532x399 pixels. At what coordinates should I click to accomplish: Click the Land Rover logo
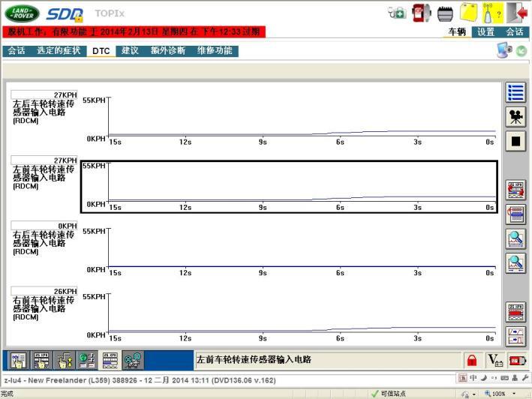click(x=22, y=13)
